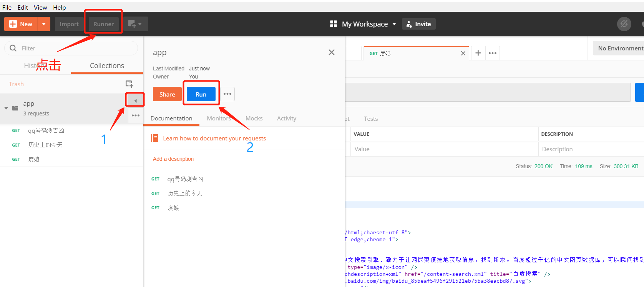Open the New button dropdown arrow
The width and height of the screenshot is (644, 287).
click(44, 24)
